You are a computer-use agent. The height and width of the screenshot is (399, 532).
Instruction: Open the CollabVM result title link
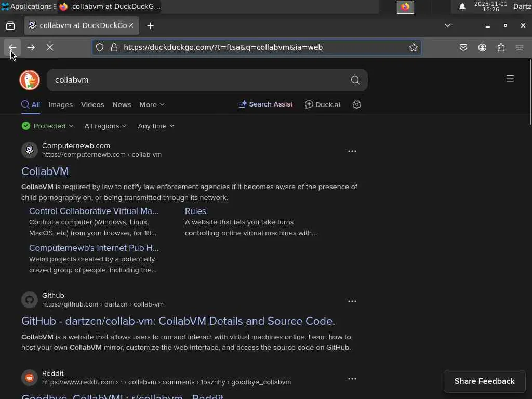[45, 171]
